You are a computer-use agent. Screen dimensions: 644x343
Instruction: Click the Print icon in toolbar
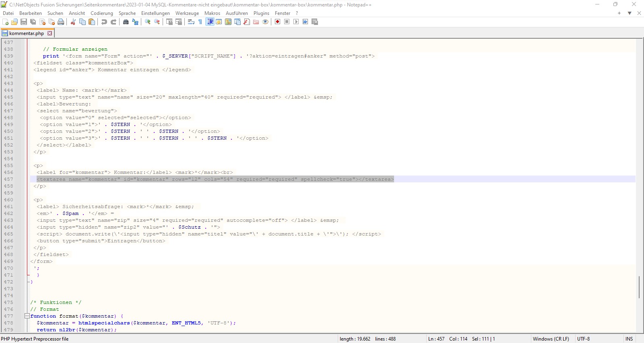coord(61,22)
